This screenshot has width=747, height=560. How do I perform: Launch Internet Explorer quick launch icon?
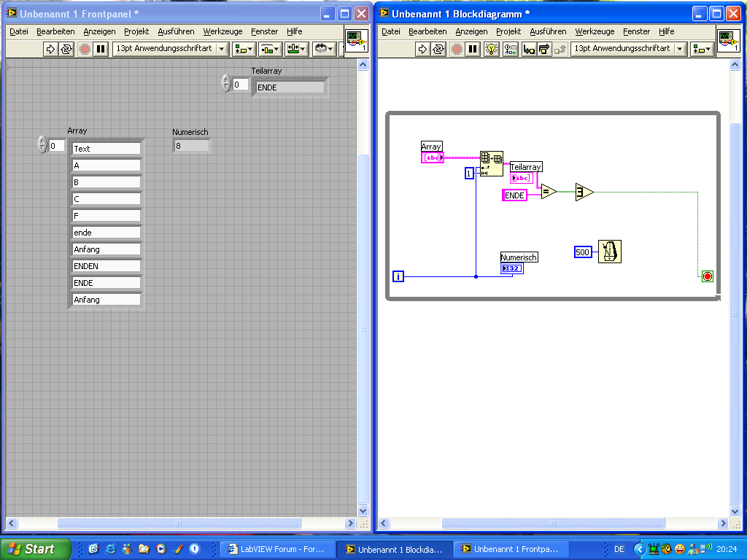(x=110, y=549)
